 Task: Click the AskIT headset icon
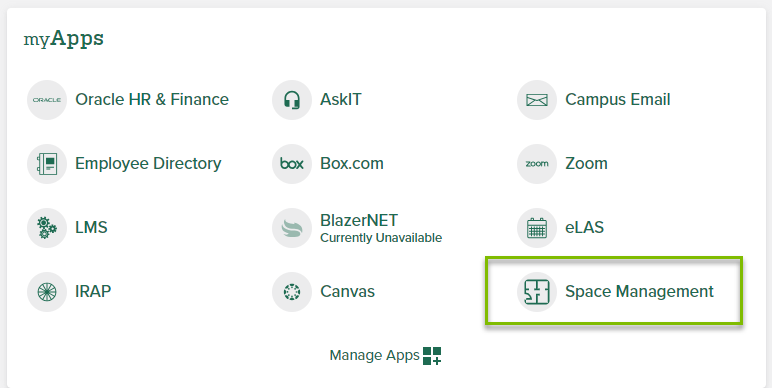pos(292,100)
